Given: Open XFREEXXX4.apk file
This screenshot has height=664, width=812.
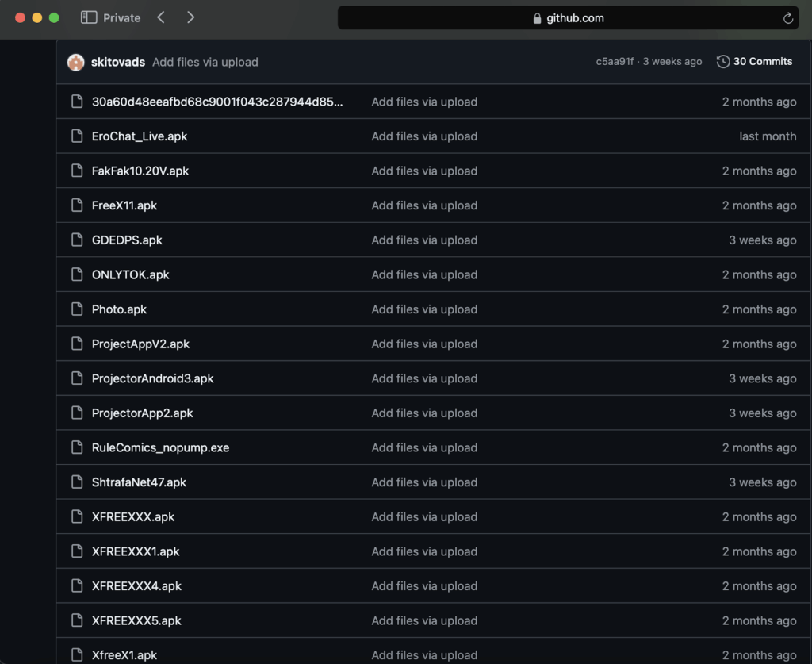Looking at the screenshot, I should [x=136, y=585].
